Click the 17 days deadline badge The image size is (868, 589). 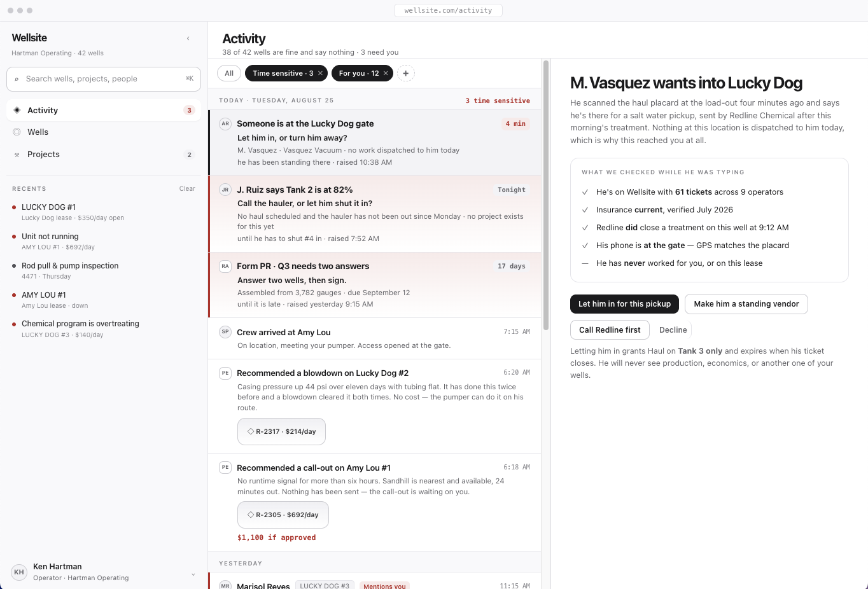click(512, 267)
